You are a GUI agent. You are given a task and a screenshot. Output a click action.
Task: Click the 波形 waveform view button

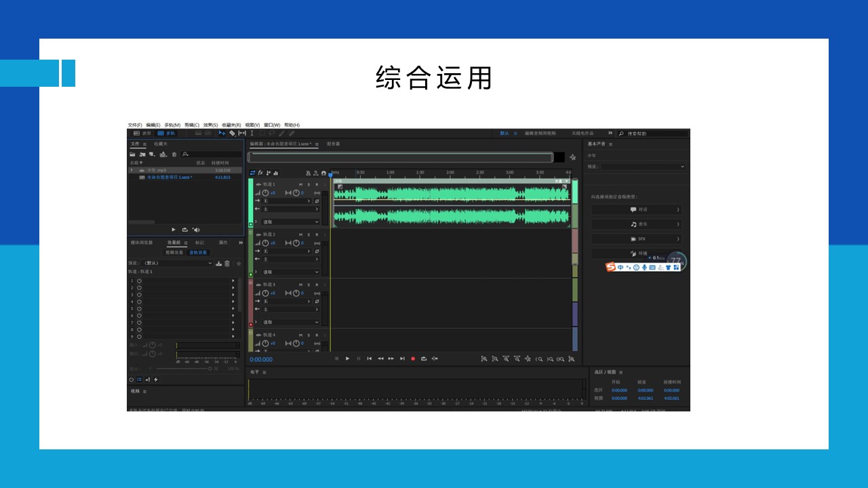pos(142,134)
